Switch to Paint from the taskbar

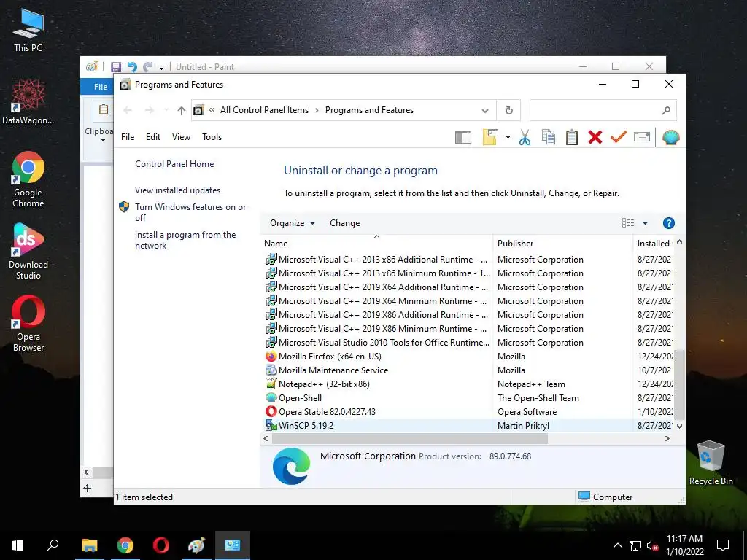pos(196,545)
